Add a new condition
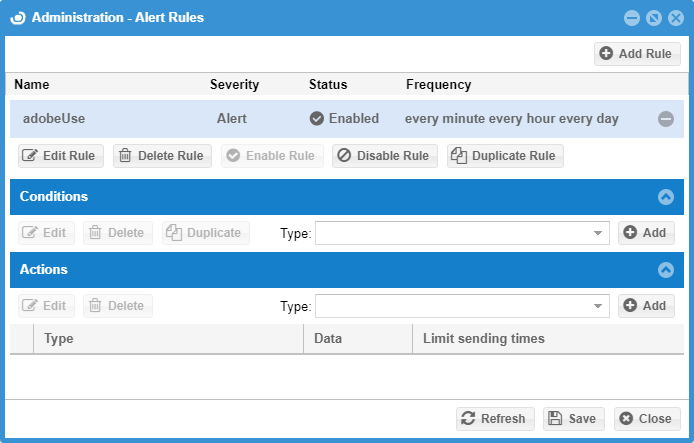694x443 pixels. [645, 233]
